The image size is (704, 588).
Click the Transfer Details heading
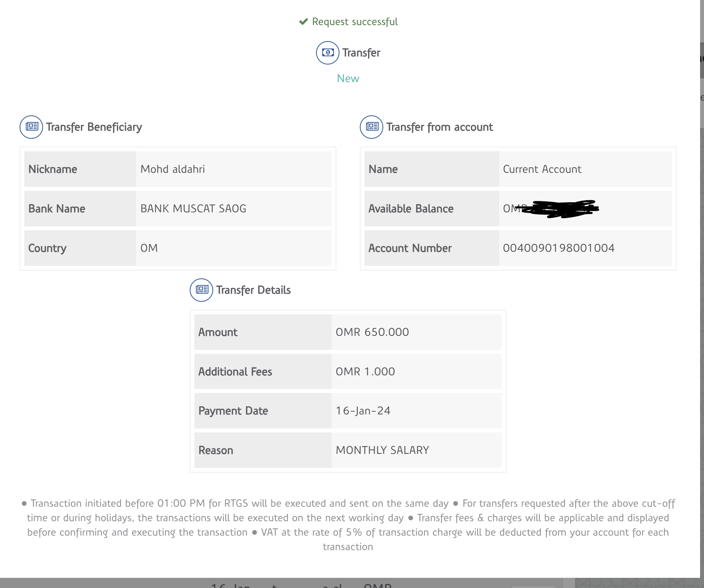253,290
